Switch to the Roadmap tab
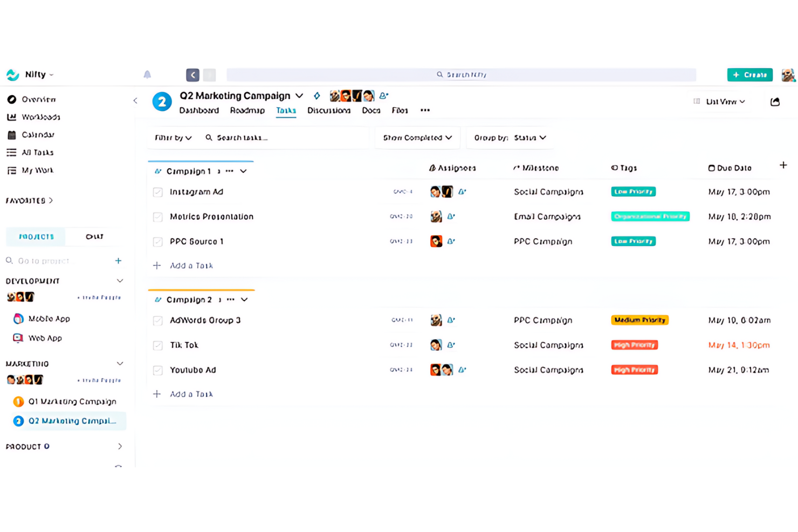The image size is (798, 532). coord(247,110)
